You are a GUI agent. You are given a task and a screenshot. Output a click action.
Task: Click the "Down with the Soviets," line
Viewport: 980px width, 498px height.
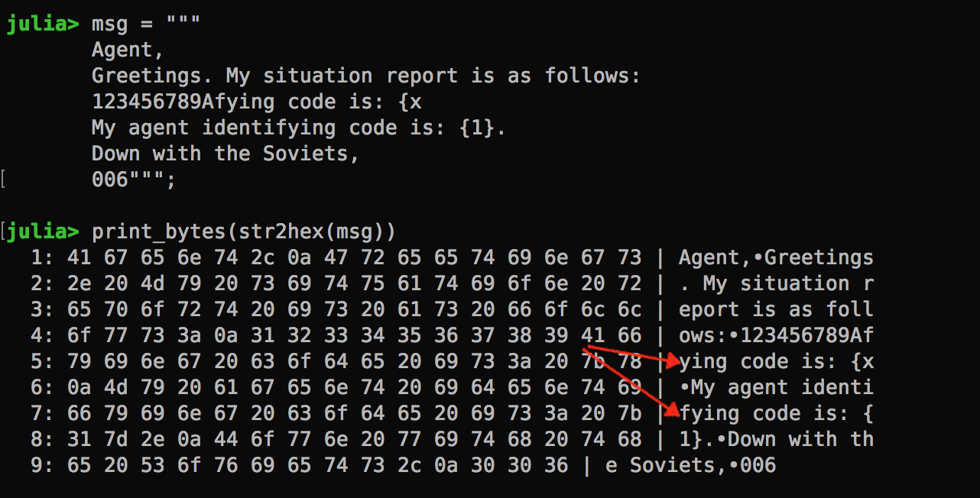[226, 154]
